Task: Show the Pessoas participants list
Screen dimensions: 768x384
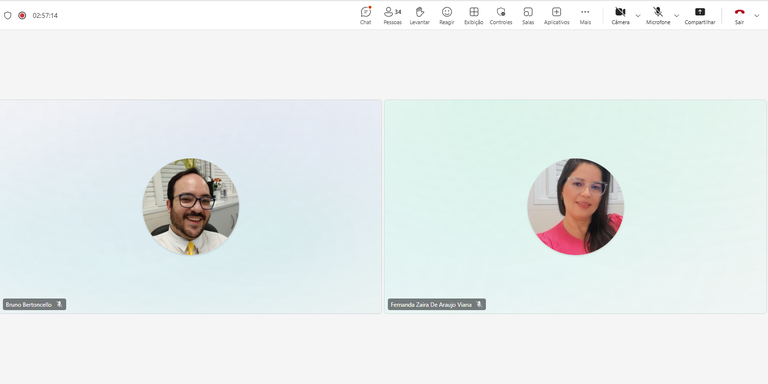Action: click(392, 15)
